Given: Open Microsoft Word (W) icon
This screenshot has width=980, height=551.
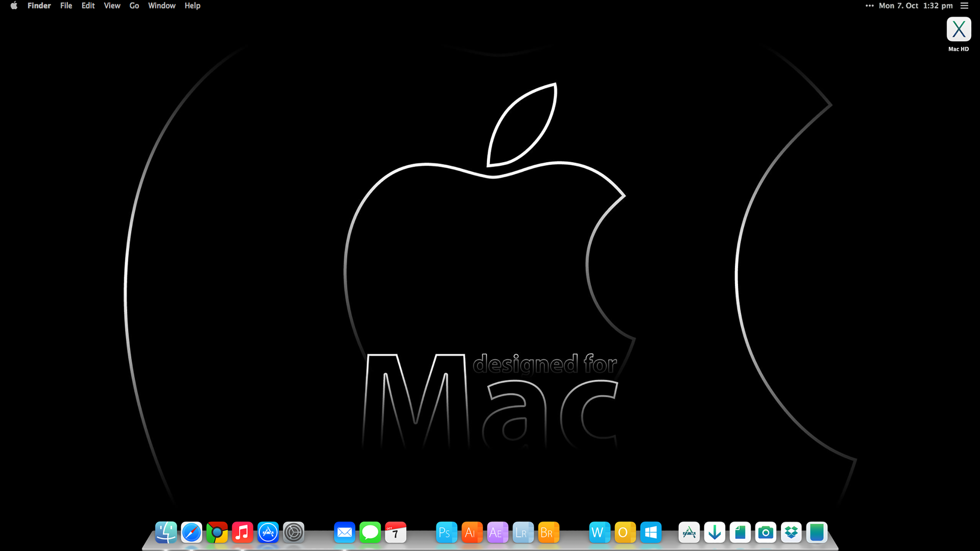Looking at the screenshot, I should tap(600, 532).
